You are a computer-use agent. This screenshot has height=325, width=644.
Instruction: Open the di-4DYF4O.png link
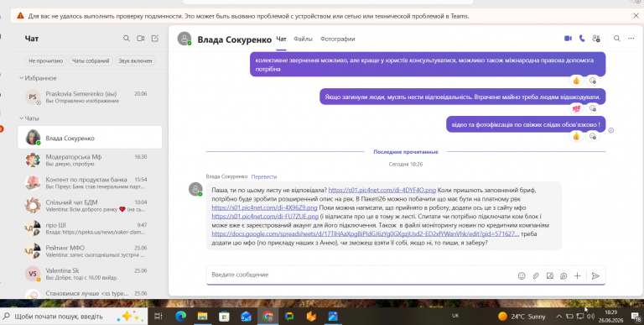[382, 190]
